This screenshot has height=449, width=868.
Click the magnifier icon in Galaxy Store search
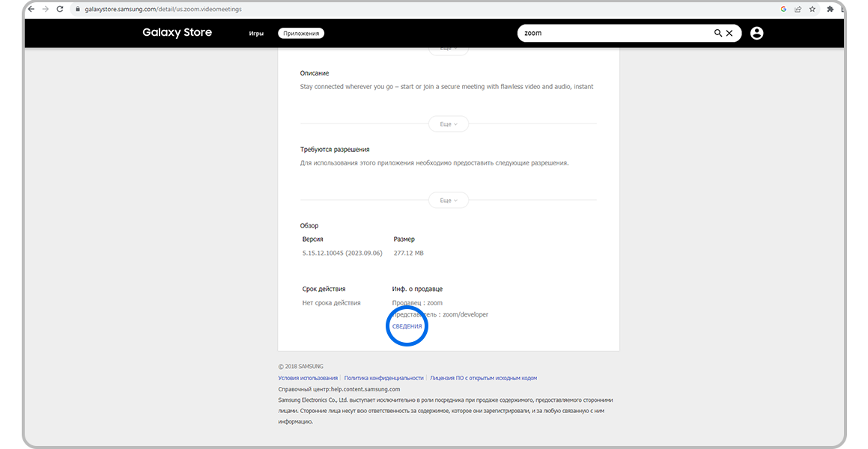pyautogui.click(x=718, y=33)
